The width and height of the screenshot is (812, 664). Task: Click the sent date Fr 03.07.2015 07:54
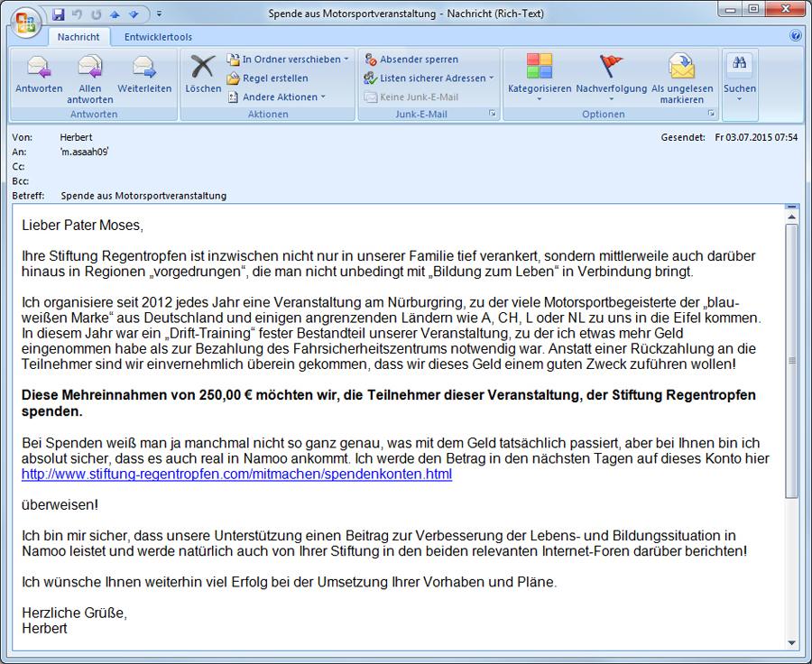click(x=756, y=137)
